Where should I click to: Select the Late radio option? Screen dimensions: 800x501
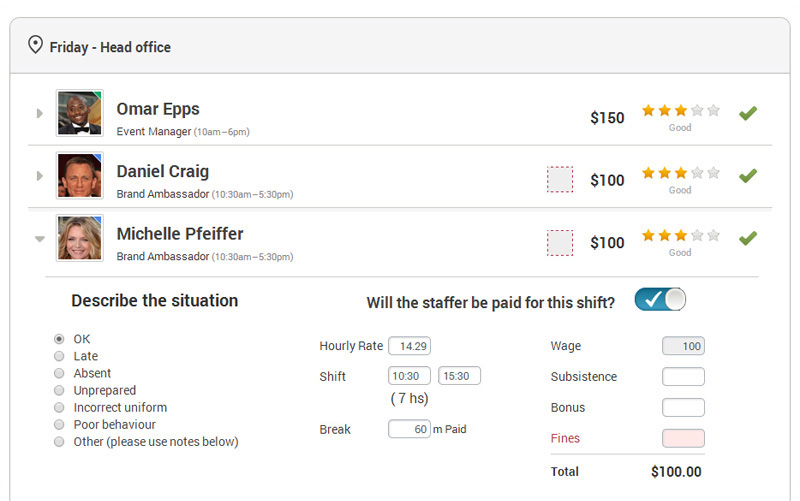point(59,356)
